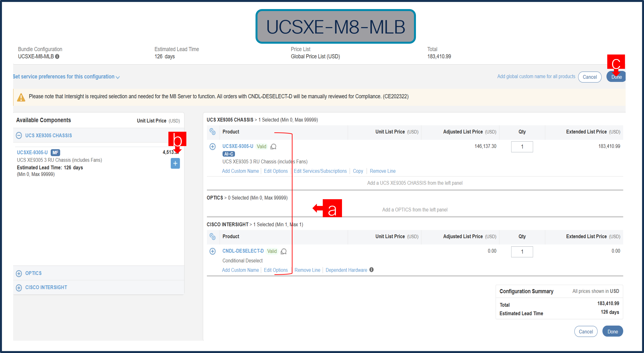The height and width of the screenshot is (353, 644).
Task: Click the blue plus button to add UCSXE-9305-U
Action: click(175, 163)
